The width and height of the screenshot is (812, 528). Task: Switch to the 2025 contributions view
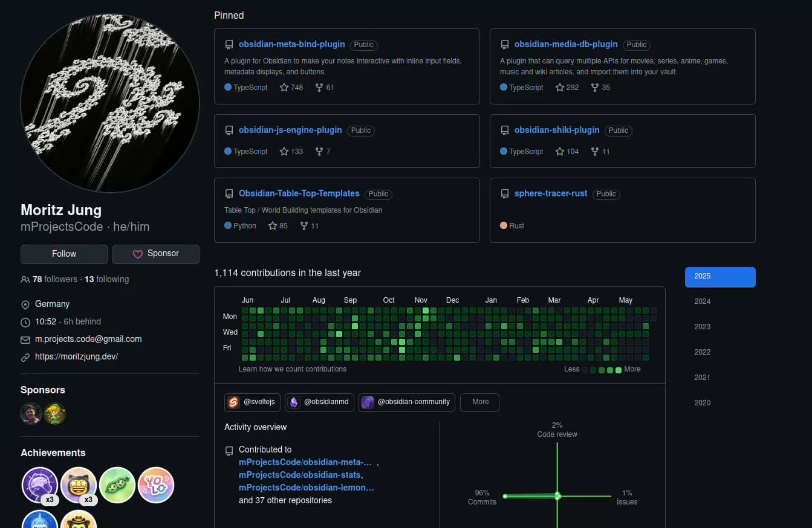720,277
